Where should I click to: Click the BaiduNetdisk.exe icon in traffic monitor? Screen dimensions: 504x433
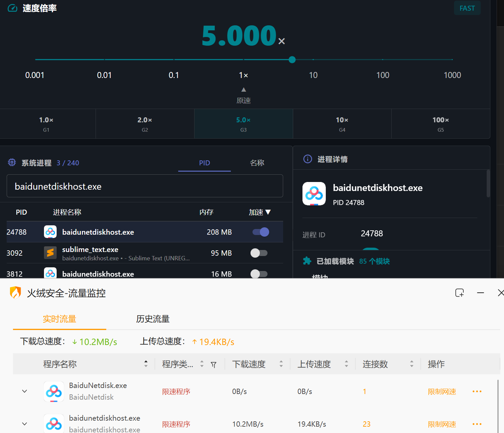coord(54,391)
